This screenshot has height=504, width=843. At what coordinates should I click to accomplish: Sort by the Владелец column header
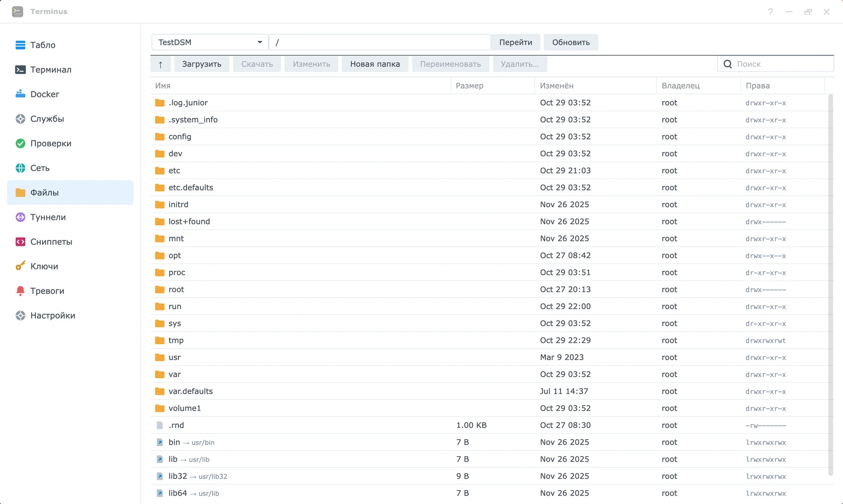point(699,86)
